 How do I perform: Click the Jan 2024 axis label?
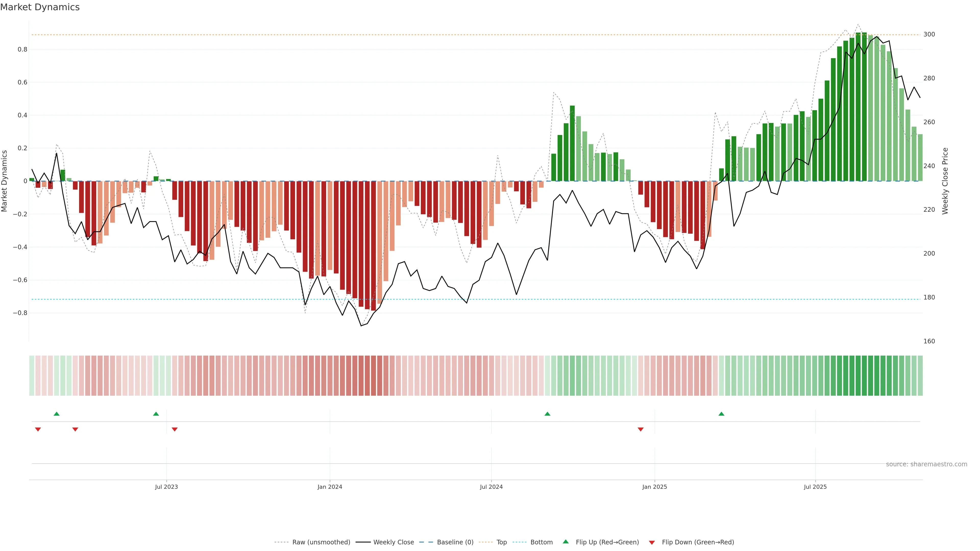[330, 487]
